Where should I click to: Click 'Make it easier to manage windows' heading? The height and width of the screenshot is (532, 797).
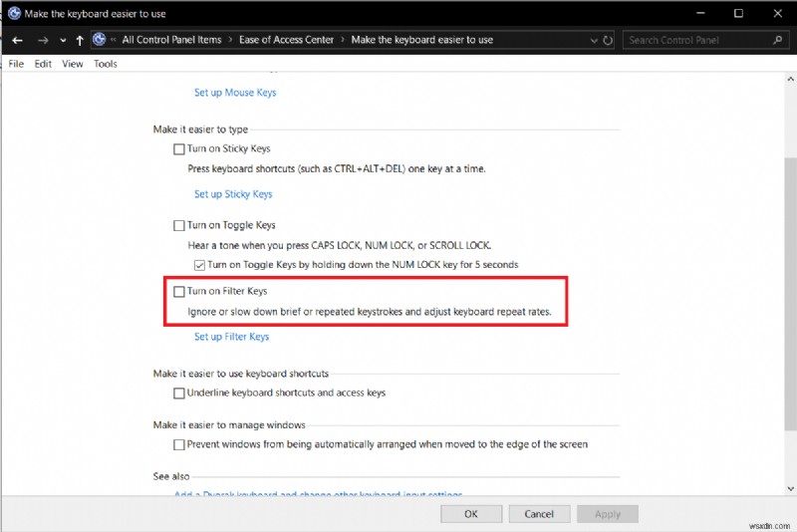point(229,424)
